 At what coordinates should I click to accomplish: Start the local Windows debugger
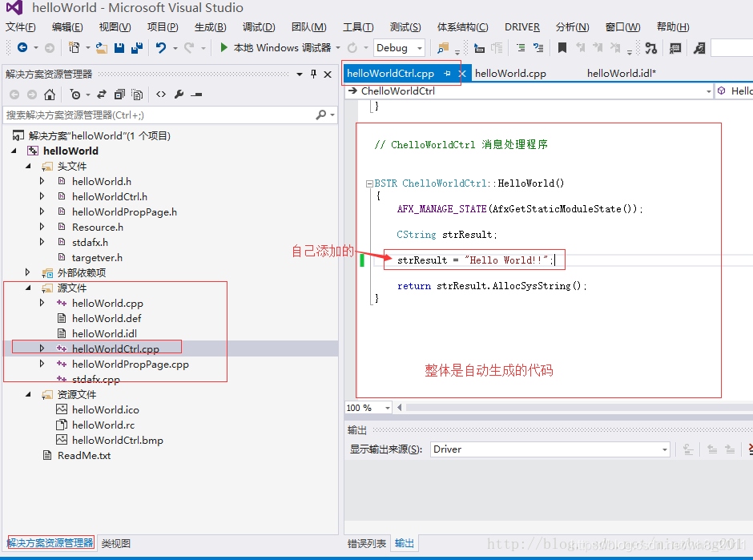(276, 47)
